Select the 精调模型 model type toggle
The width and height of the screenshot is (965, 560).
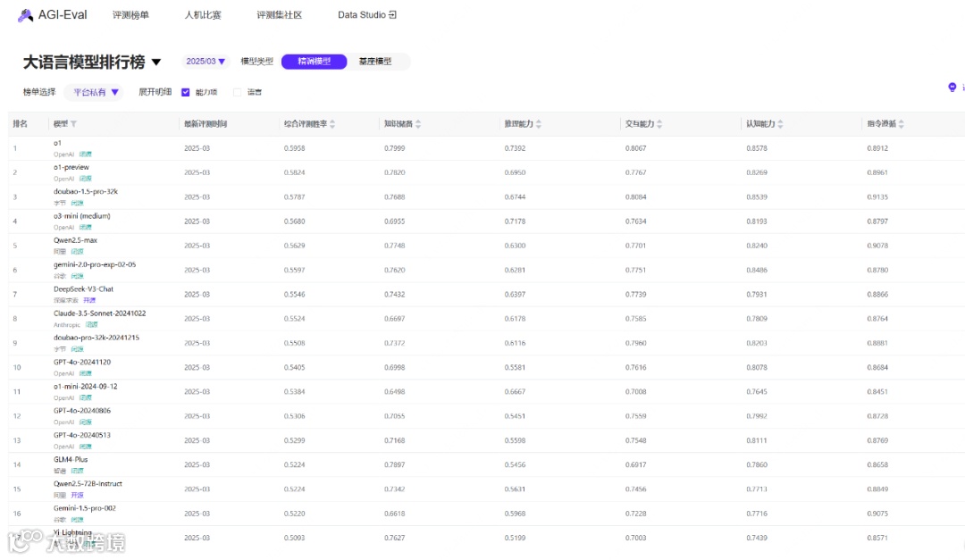(314, 62)
